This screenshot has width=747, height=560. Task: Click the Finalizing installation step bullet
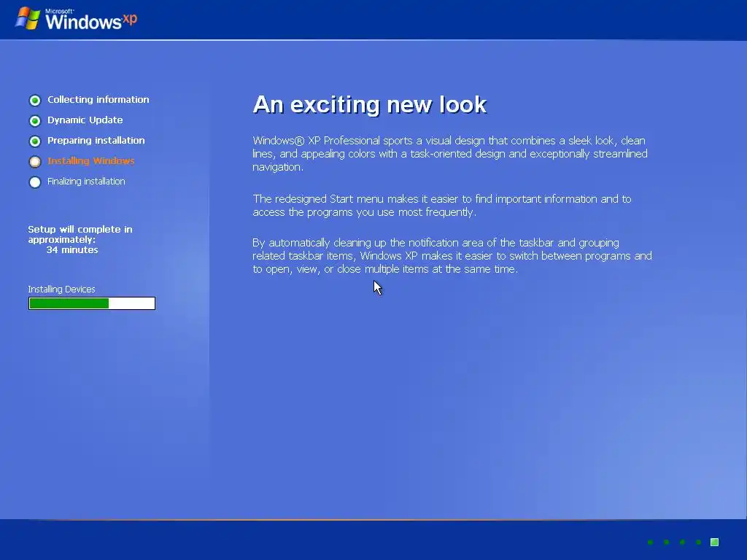point(35,182)
